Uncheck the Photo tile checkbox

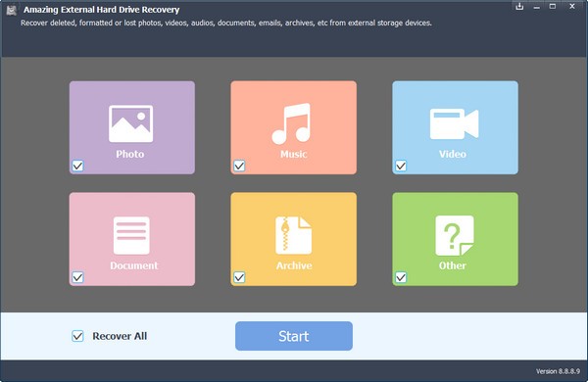click(77, 166)
